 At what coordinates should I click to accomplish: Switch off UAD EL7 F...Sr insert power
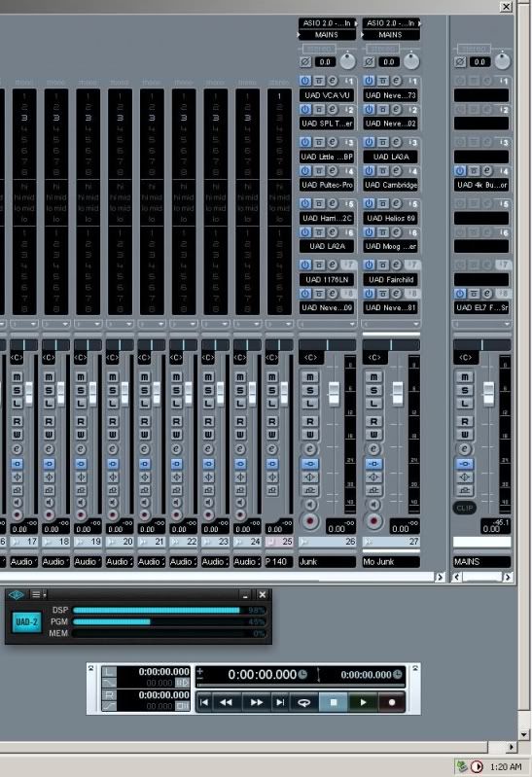coord(460,294)
